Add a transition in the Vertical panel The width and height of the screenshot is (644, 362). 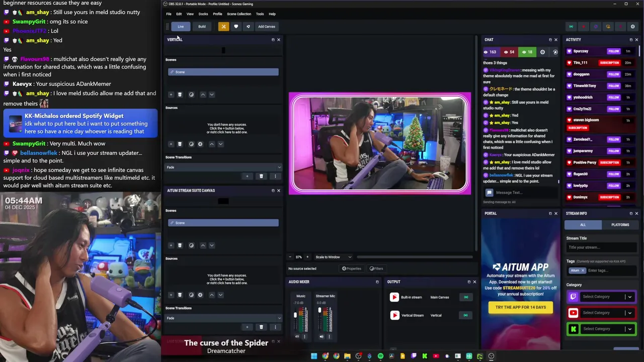247,176
